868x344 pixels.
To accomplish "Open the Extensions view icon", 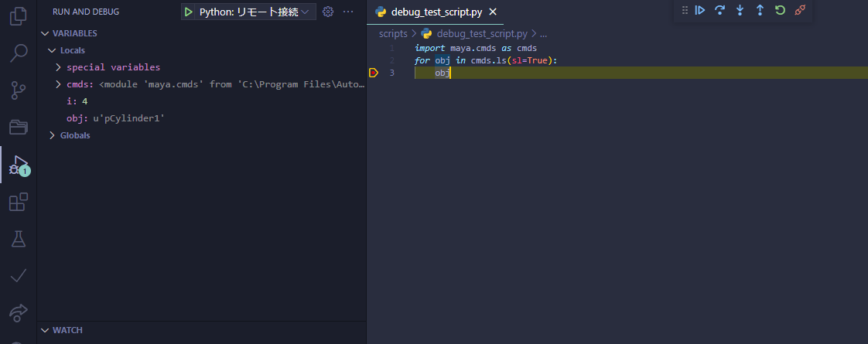I will click(x=18, y=203).
